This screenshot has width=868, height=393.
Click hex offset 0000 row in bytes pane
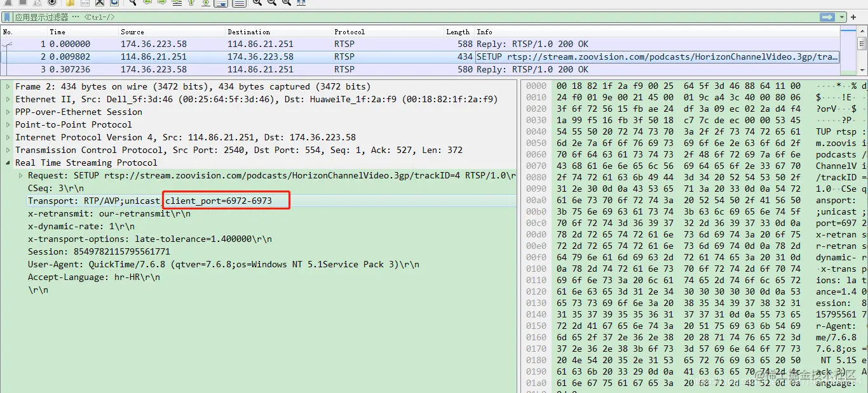[536, 86]
